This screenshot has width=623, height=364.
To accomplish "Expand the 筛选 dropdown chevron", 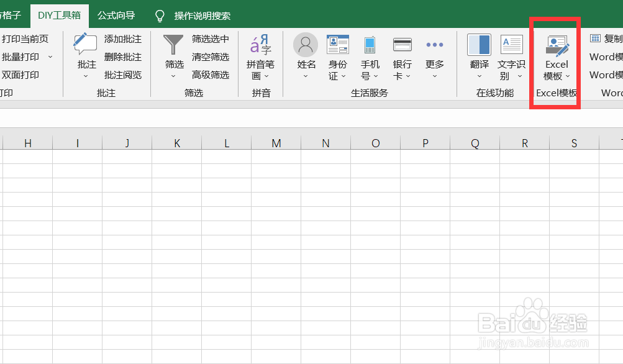I will pyautogui.click(x=173, y=76).
